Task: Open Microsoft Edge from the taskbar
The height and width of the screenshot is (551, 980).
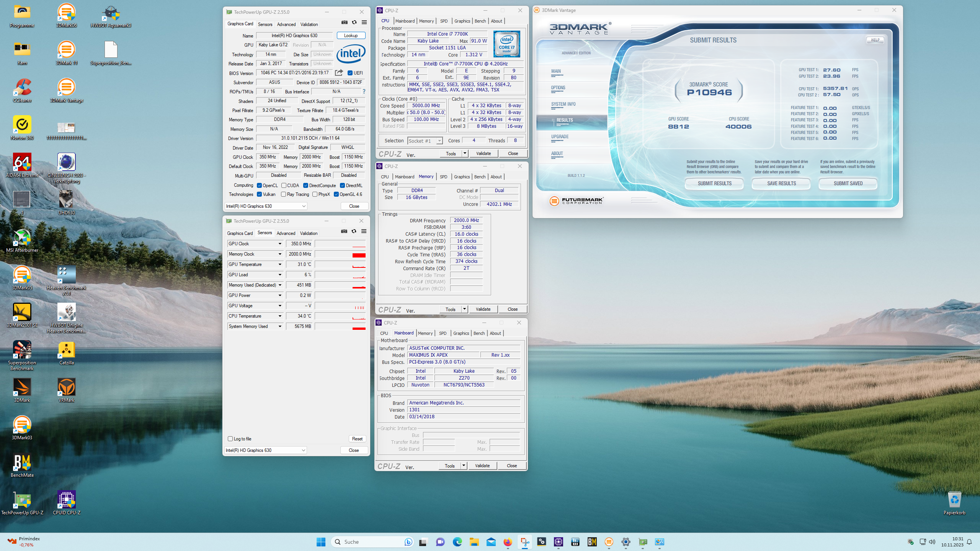Action: tap(457, 542)
